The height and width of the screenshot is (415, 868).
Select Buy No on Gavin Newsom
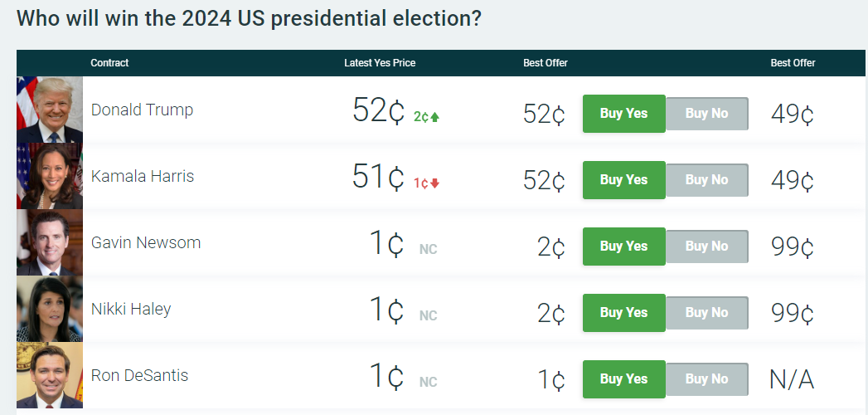click(x=707, y=247)
